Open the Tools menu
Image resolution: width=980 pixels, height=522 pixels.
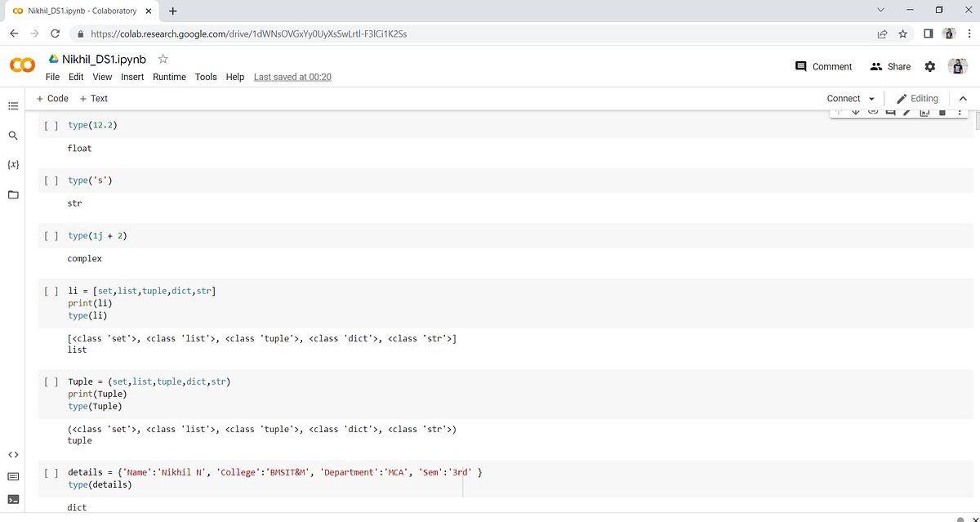pos(206,77)
